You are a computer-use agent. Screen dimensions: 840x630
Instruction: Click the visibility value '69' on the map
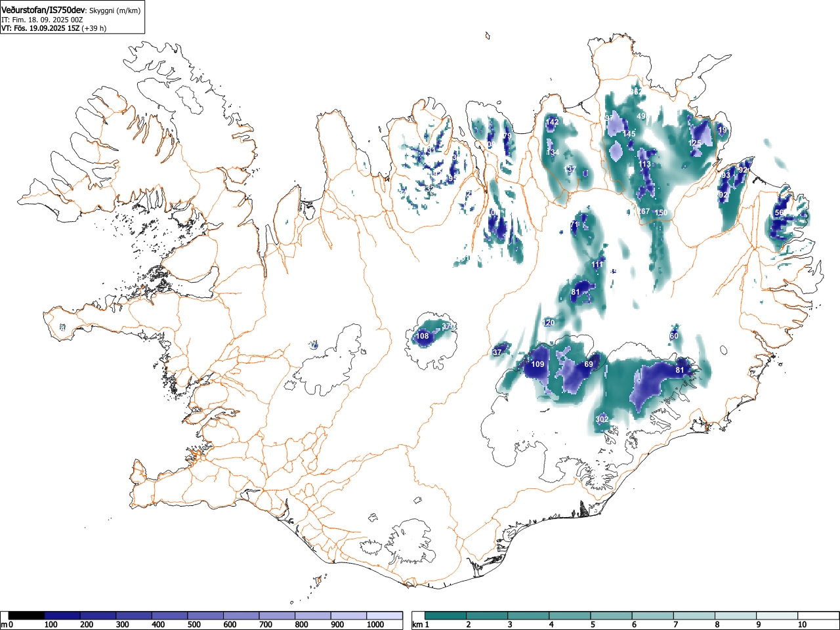(x=589, y=364)
